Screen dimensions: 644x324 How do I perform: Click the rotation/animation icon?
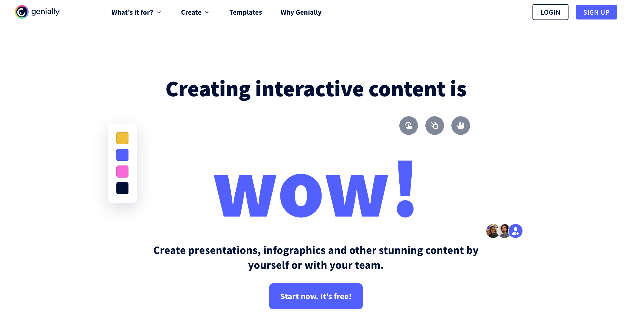(434, 126)
